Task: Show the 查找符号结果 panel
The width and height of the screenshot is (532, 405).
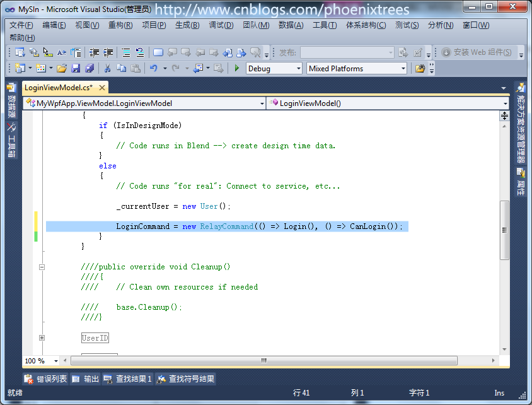Action: point(185,379)
